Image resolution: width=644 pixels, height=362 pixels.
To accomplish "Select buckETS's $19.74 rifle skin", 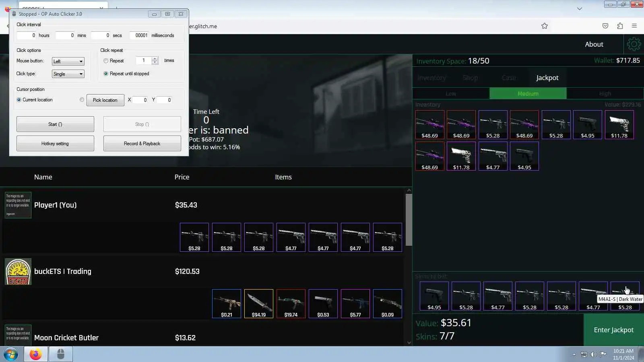I will coord(291,304).
